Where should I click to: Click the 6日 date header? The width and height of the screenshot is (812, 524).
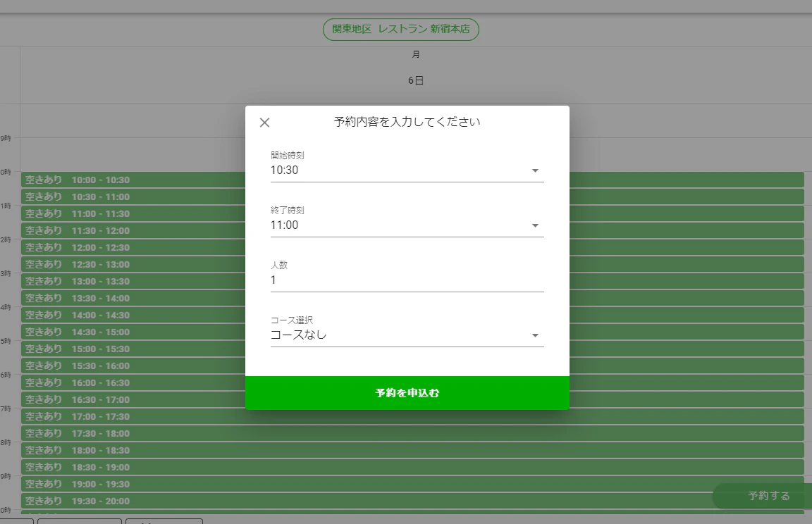(416, 80)
